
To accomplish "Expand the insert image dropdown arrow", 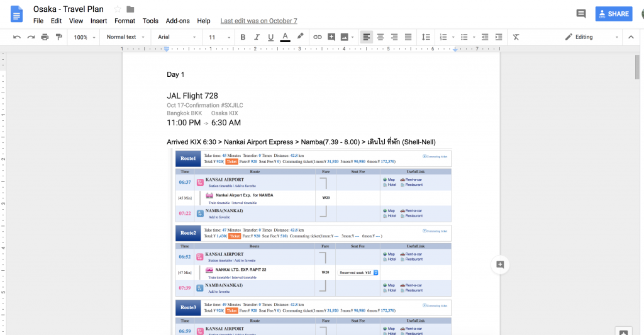I will pos(352,37).
